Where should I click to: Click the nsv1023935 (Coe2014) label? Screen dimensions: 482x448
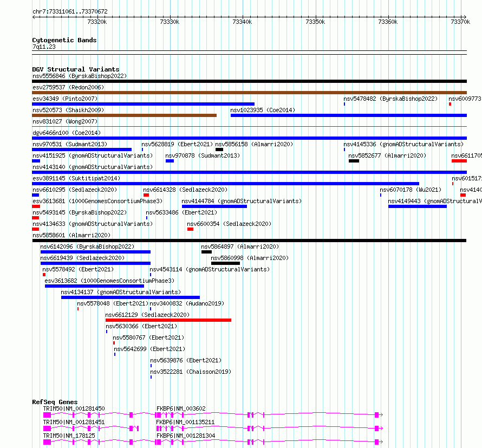[263, 110]
